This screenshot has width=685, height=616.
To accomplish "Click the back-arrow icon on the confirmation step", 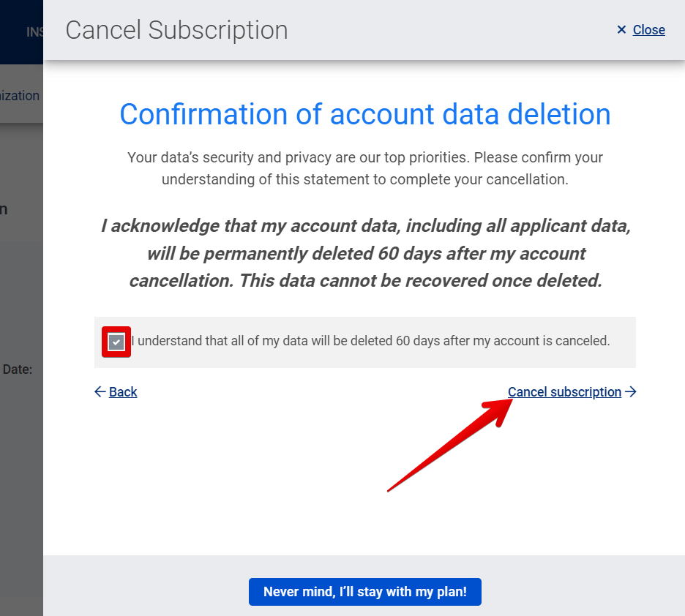I will point(100,391).
